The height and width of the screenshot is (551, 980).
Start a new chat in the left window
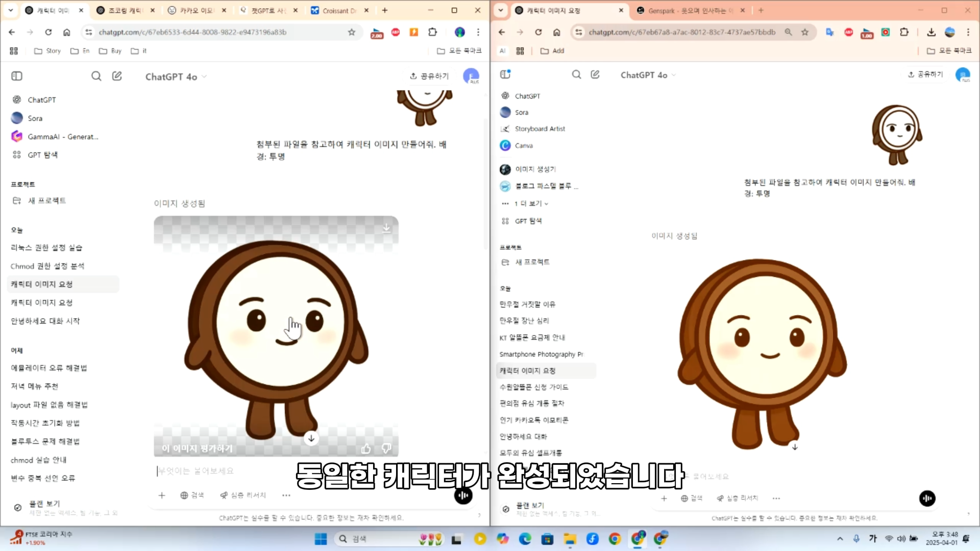tap(117, 76)
